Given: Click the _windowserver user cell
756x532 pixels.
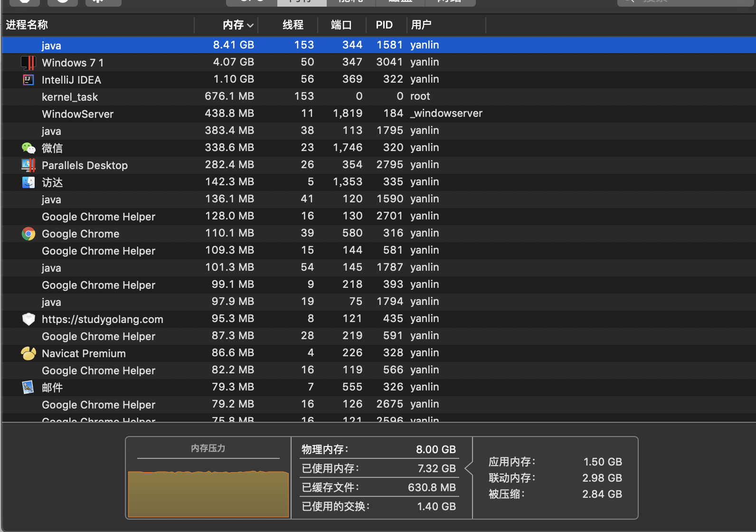Looking at the screenshot, I should click(x=446, y=113).
